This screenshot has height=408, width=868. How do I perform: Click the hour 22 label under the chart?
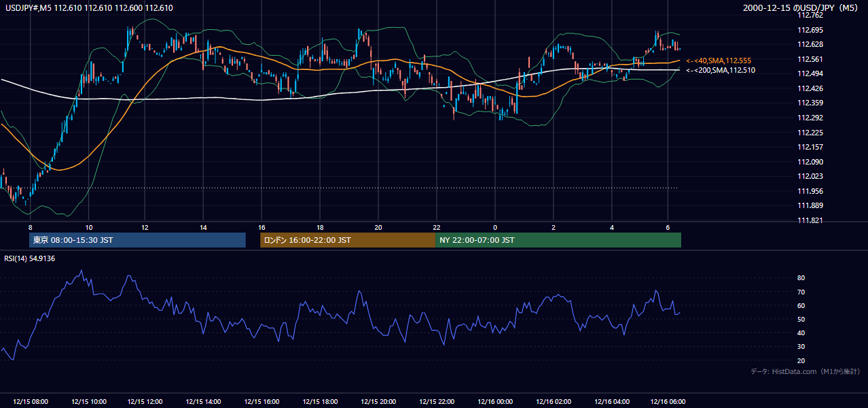point(437,227)
